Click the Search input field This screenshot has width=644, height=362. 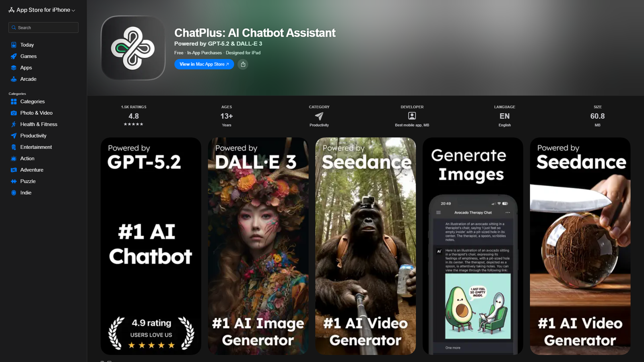pyautogui.click(x=43, y=27)
